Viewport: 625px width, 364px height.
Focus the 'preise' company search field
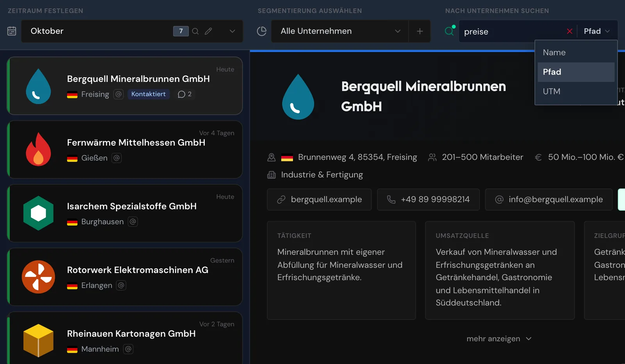512,31
